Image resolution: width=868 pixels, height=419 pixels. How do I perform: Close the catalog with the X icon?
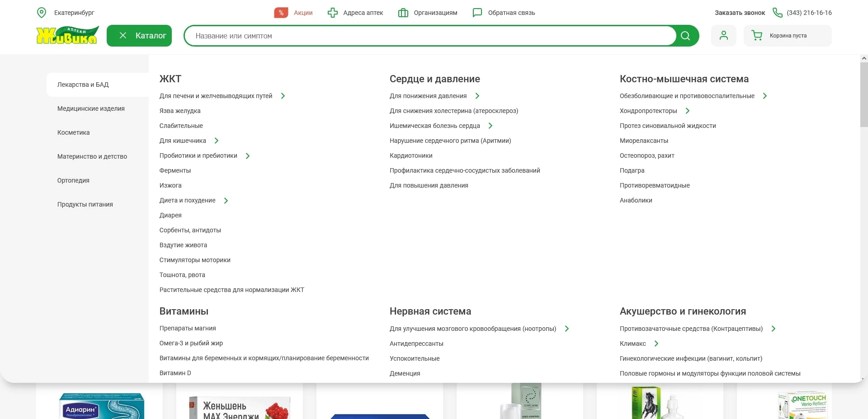pos(122,35)
